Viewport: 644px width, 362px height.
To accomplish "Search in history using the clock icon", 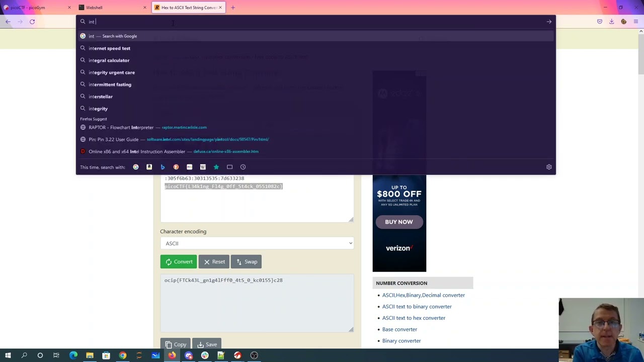I will coord(243,167).
